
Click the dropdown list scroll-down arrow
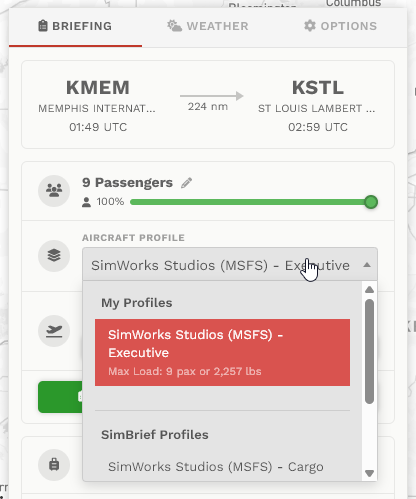(x=369, y=473)
